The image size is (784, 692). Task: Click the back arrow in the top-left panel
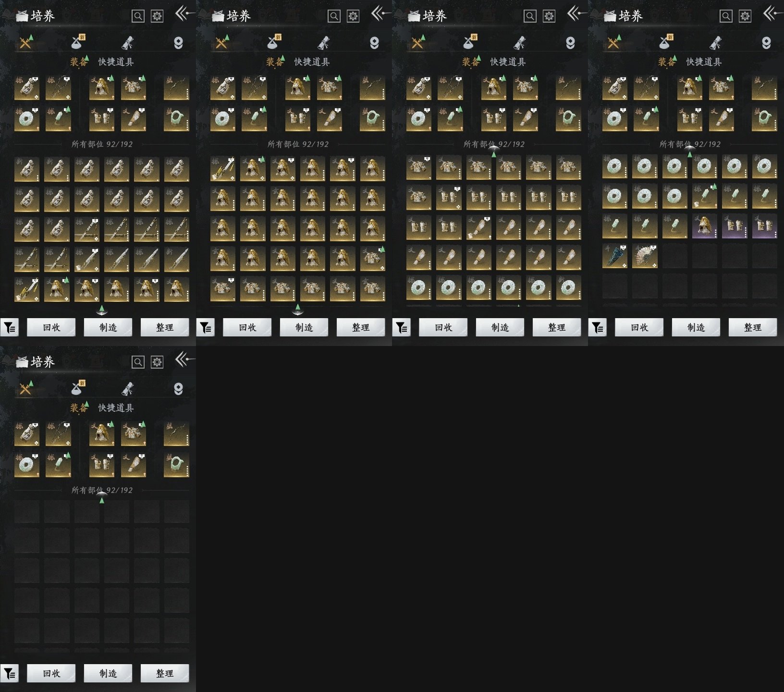(184, 13)
